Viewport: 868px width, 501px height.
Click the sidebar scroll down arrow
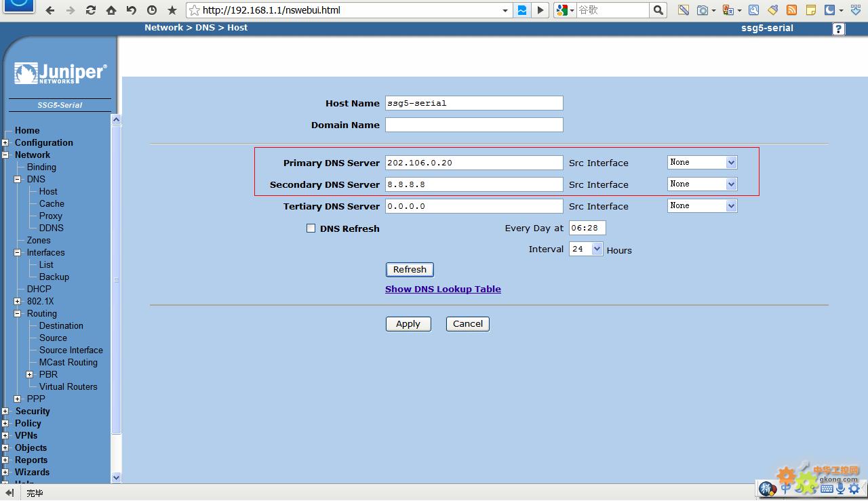coord(116,477)
